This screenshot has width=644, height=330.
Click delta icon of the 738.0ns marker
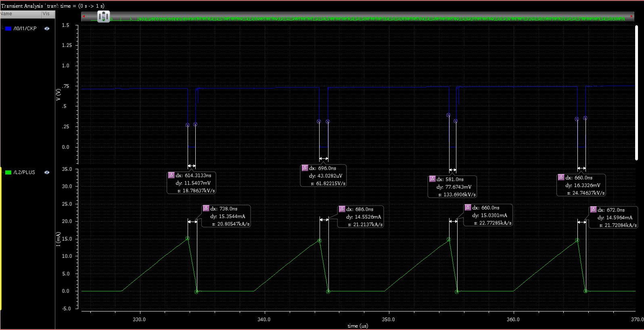click(x=206, y=208)
